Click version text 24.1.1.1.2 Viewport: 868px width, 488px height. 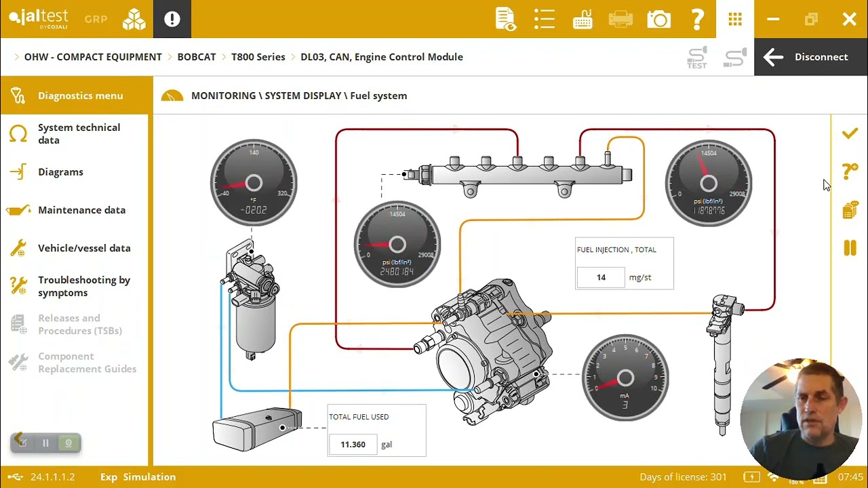click(52, 477)
